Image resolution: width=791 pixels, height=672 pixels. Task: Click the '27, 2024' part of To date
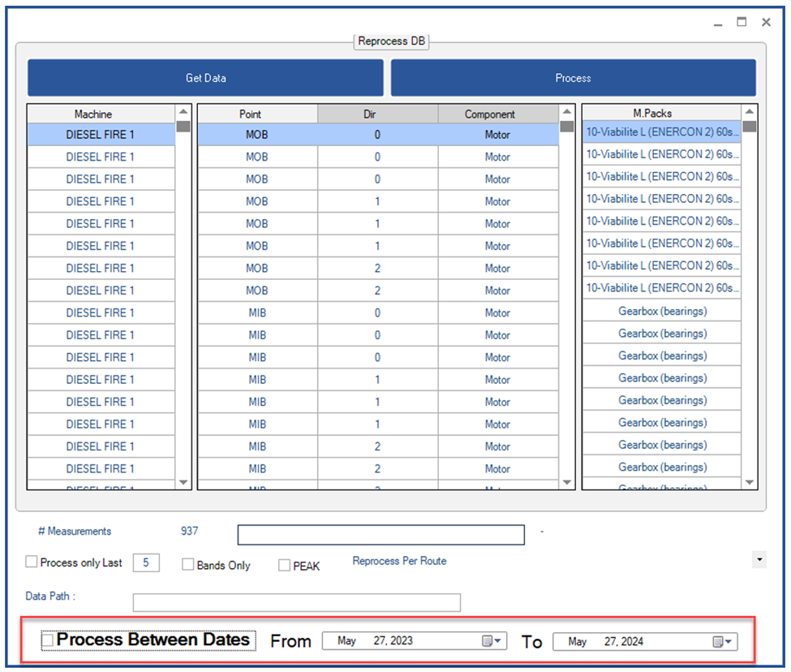point(624,642)
